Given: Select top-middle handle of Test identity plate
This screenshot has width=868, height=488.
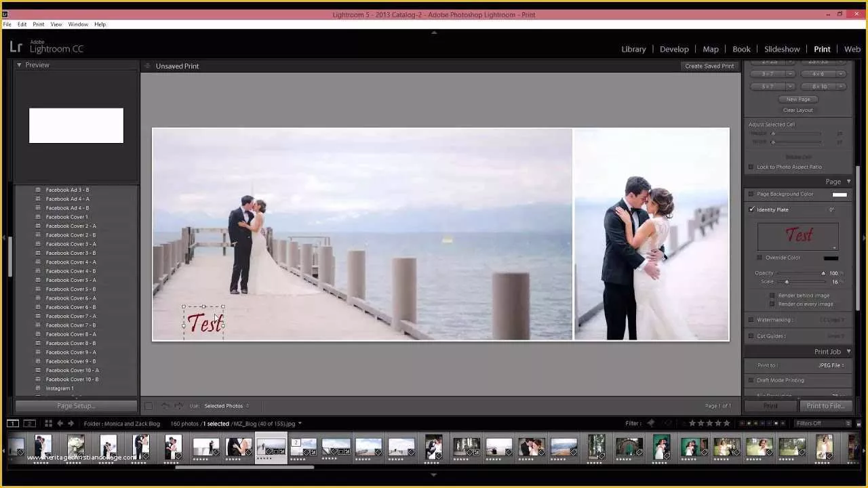Looking at the screenshot, I should tap(203, 306).
